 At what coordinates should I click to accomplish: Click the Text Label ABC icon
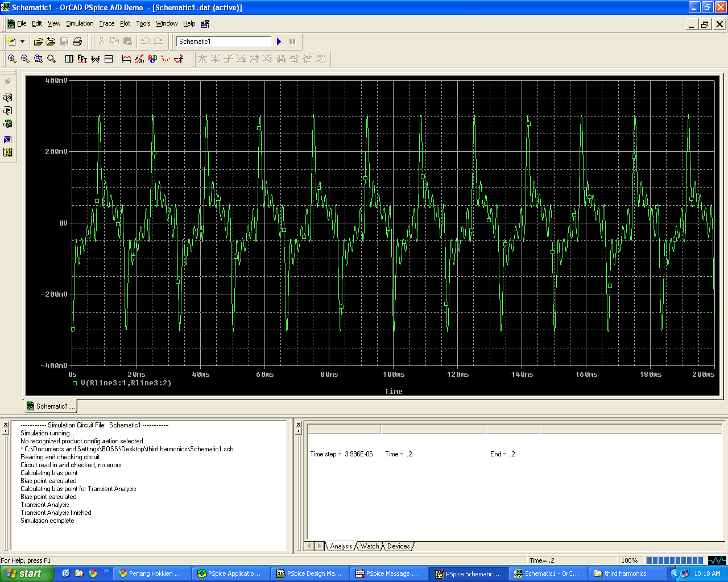pos(152,59)
